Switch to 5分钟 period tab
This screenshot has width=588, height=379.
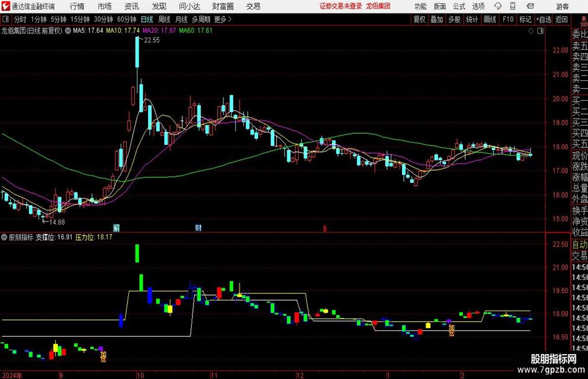58,19
